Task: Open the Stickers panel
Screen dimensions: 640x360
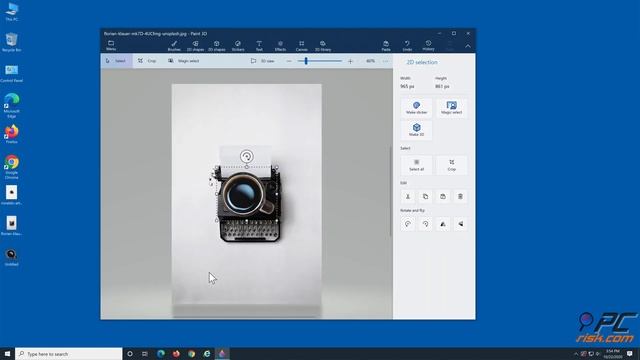Action: tap(238, 46)
